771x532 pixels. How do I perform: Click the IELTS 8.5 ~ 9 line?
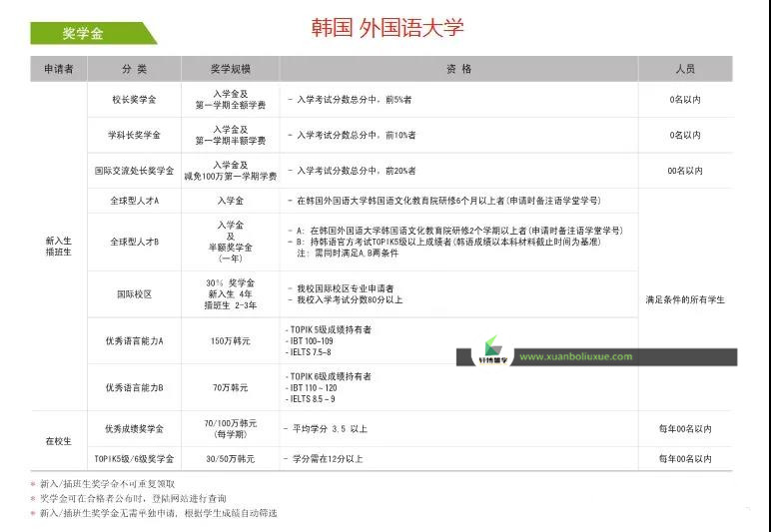[311, 399]
